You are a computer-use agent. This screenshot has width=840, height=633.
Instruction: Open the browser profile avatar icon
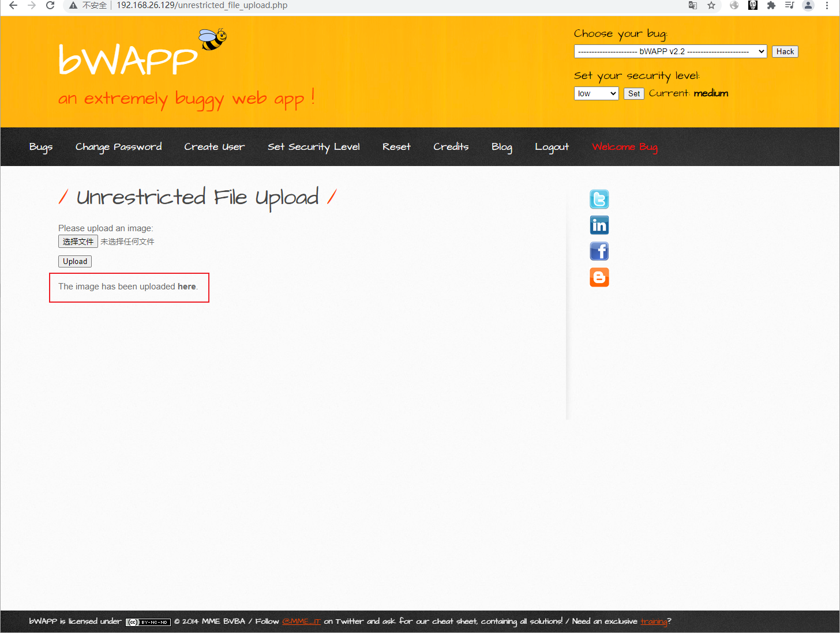[x=808, y=5]
